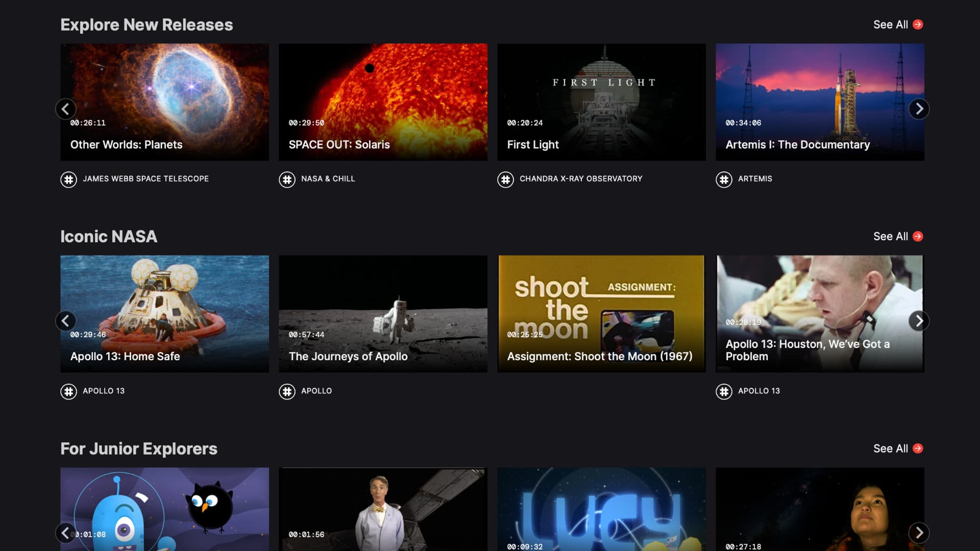The image size is (980, 551).
Task: Go back in Junior Explorers carousel
Action: click(65, 533)
